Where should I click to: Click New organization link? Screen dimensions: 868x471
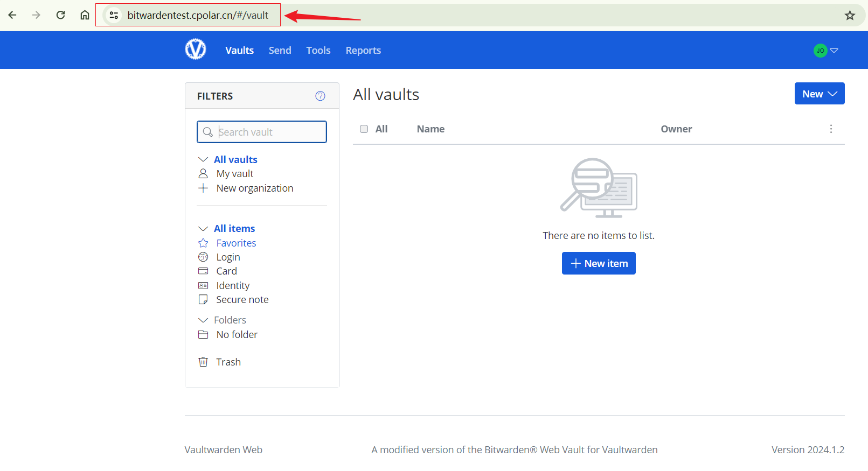tap(255, 188)
